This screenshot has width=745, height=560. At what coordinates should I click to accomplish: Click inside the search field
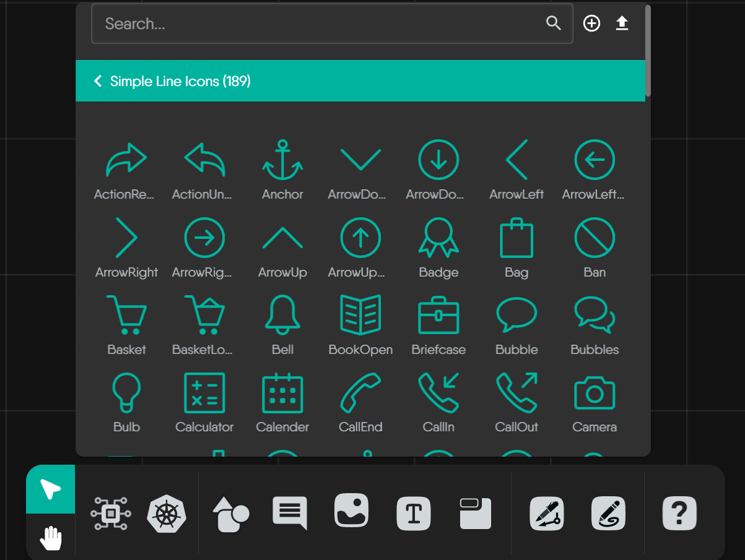tap(279, 24)
